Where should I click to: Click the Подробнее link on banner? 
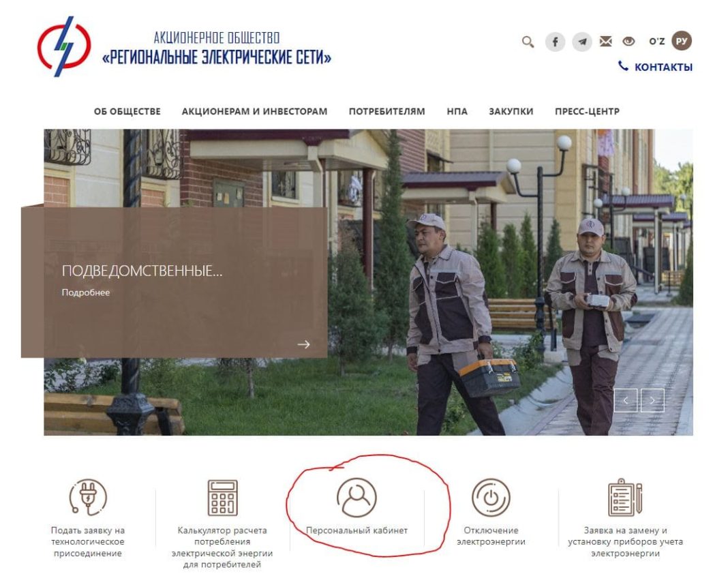pyautogui.click(x=86, y=292)
